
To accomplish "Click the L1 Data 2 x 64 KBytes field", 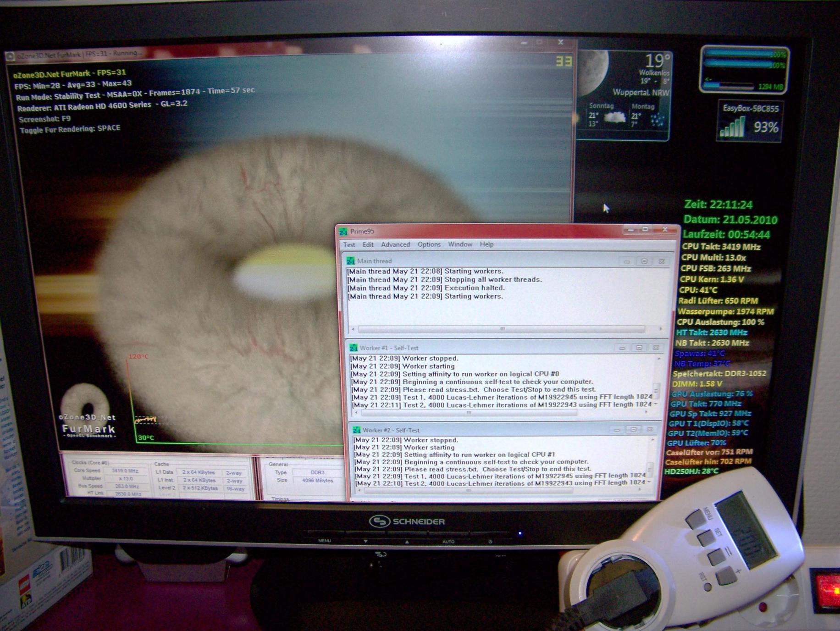I will pos(199,472).
